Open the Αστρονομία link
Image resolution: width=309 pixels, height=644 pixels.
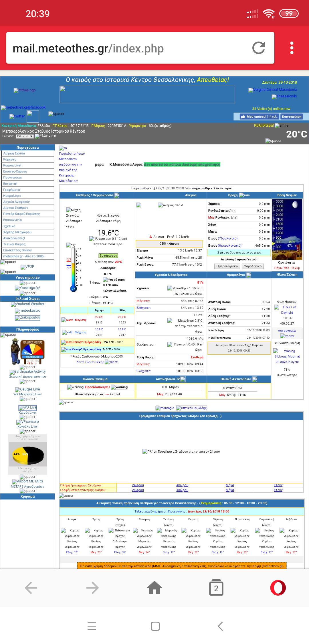(x=287, y=331)
